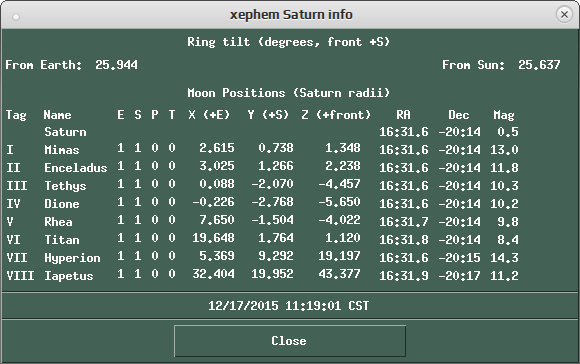
Task: Click Mimas magnitude 13.0
Action: (x=505, y=150)
